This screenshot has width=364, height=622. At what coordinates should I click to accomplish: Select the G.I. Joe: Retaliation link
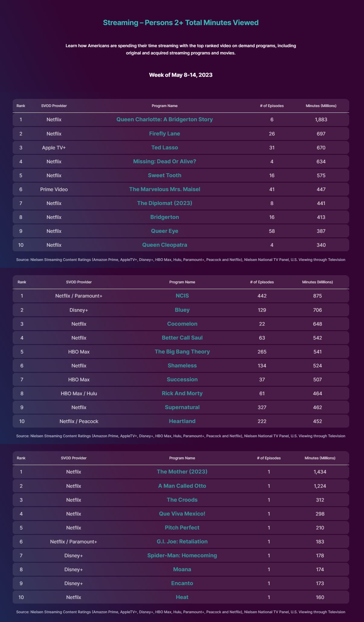click(x=182, y=542)
